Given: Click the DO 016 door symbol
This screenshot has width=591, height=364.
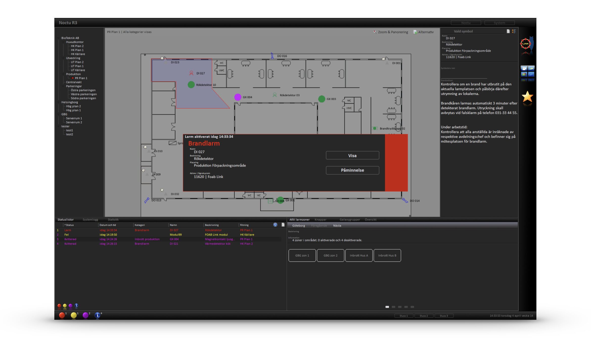Looking at the screenshot, I should pos(272,56).
